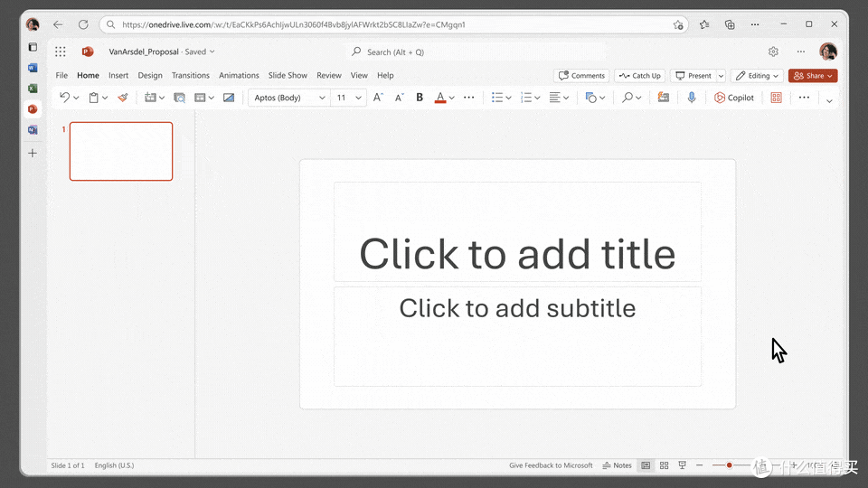Switch to the Design tab
Viewport: 868px width, 488px height.
tap(150, 75)
